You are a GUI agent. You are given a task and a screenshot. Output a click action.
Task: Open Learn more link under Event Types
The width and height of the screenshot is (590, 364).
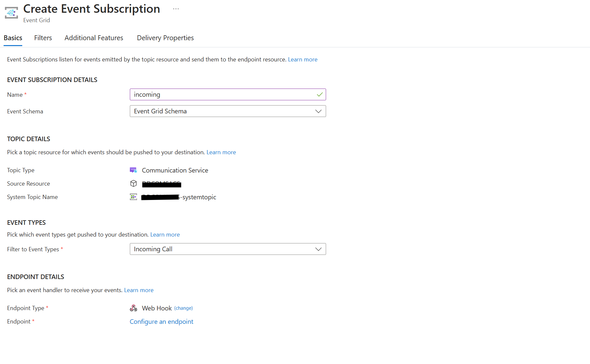pyautogui.click(x=165, y=235)
